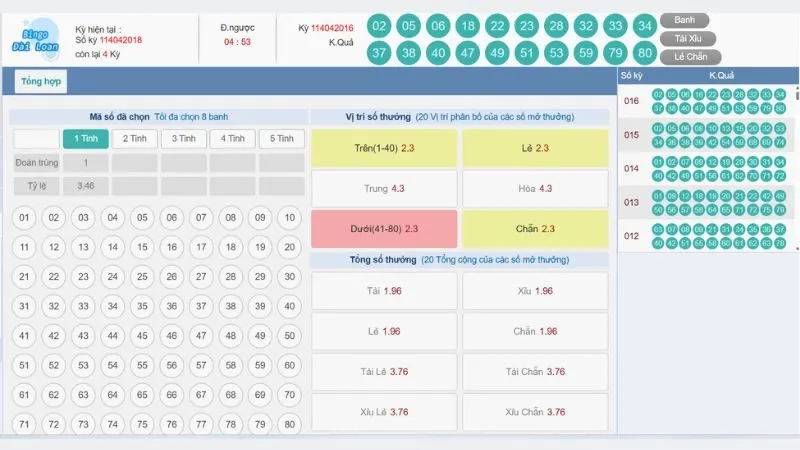Choose number ball 50 in grid
Viewport: 800px width, 450px height.
pos(289,336)
